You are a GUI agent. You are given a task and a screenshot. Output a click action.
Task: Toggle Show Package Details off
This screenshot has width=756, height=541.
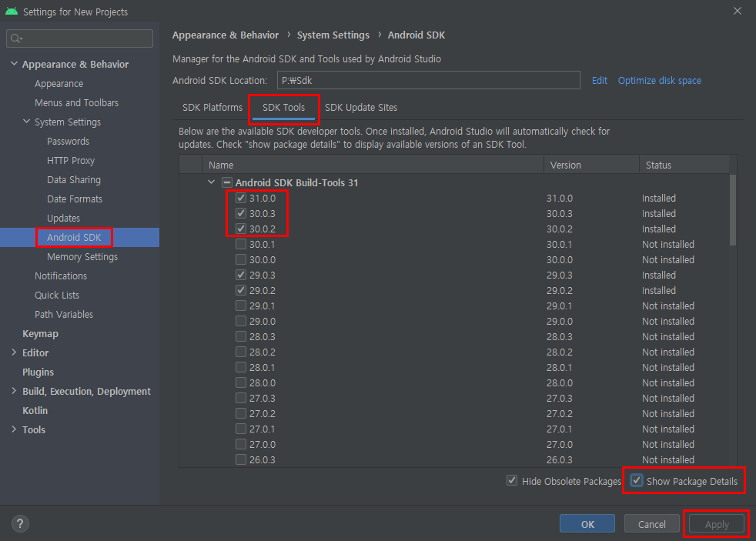coord(637,480)
